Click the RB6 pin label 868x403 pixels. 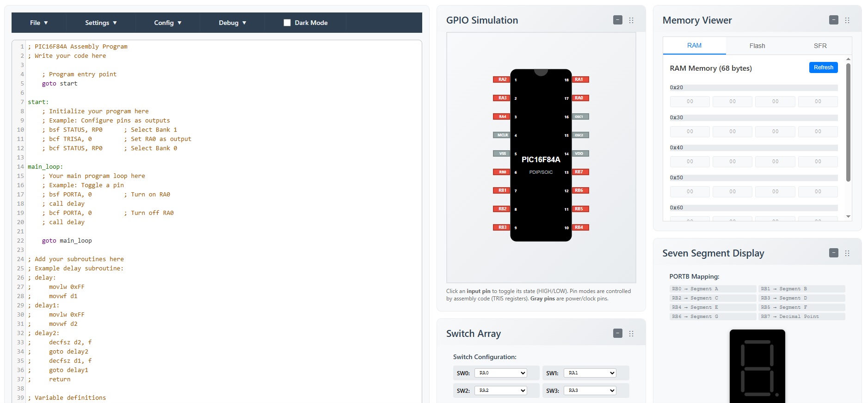click(579, 190)
